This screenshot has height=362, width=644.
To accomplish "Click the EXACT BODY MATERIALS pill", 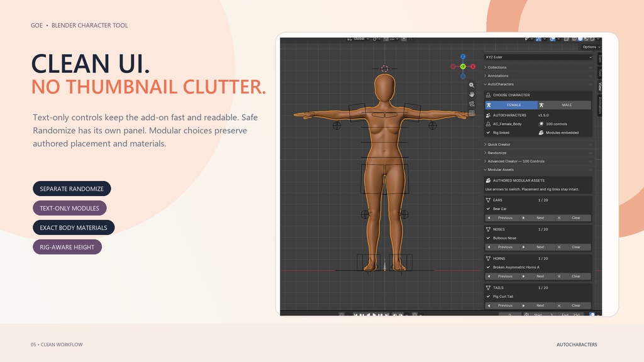I will click(74, 228).
